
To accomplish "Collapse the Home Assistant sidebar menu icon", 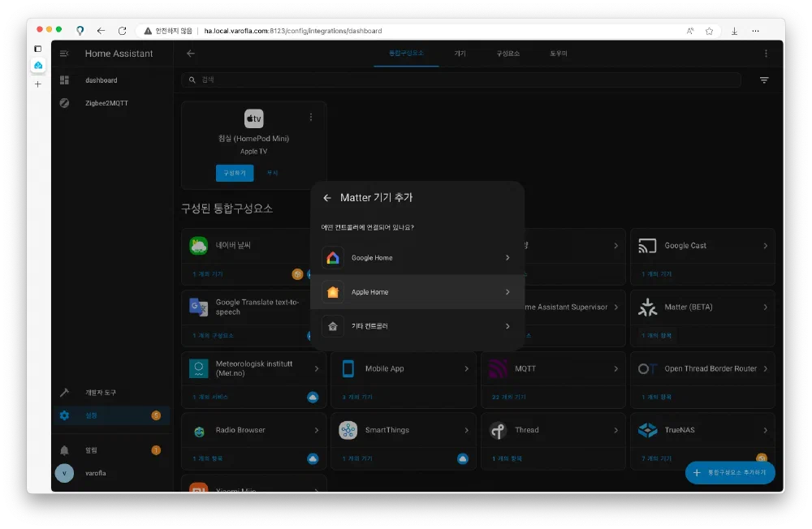I will click(65, 54).
